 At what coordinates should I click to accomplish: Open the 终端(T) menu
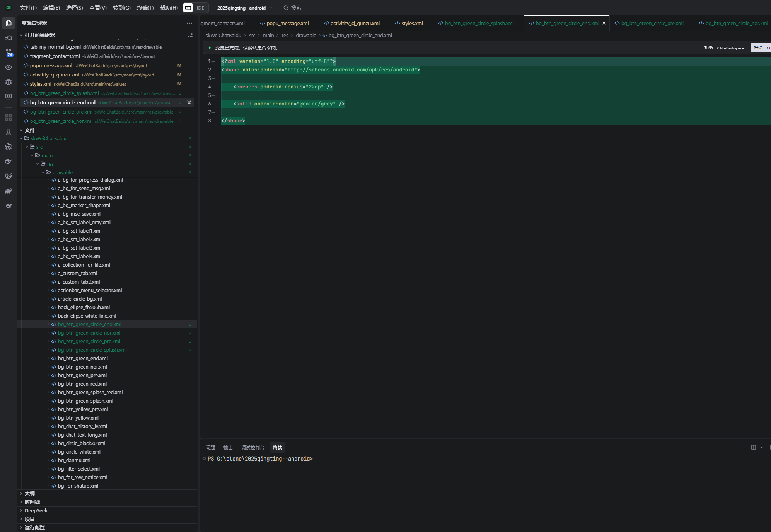click(145, 8)
